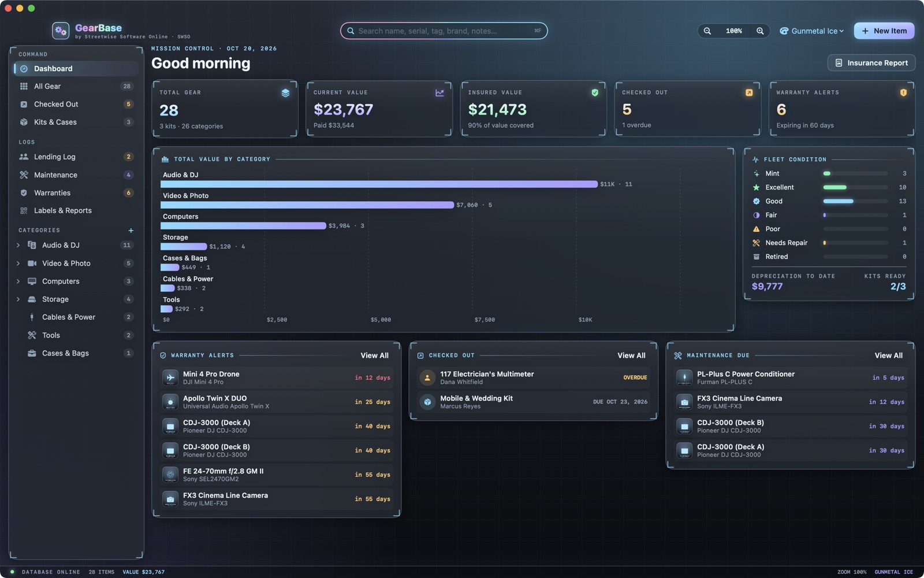
Task: Generate the Insurance Report
Action: point(871,63)
